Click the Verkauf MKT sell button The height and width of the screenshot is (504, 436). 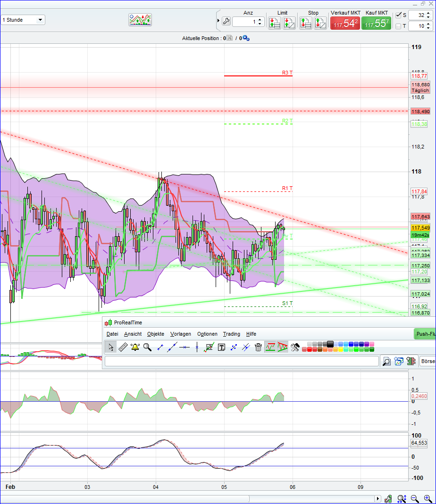coord(345,23)
